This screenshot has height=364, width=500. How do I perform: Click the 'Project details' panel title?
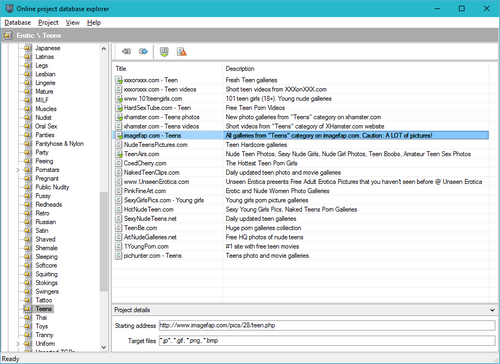(132, 310)
